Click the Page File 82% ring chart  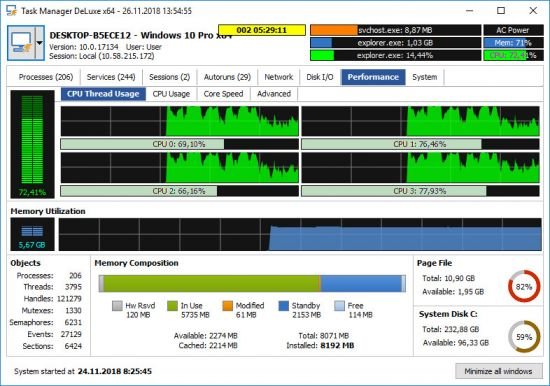[x=524, y=286]
